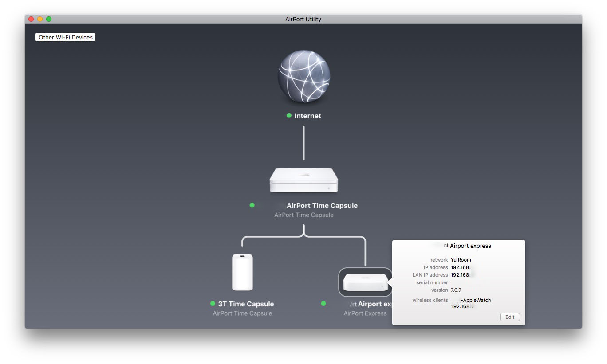Screen dimensions: 607x364
Task: Click the Airport express popover title
Action: [x=470, y=246]
